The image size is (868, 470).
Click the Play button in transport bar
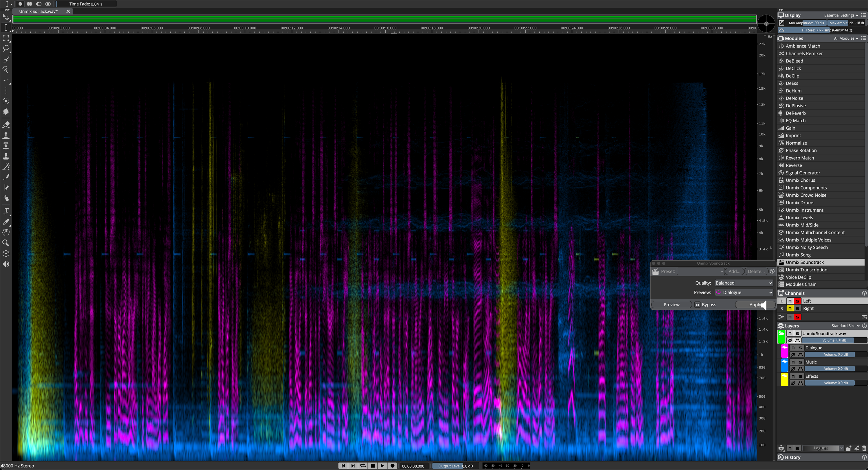pos(382,466)
